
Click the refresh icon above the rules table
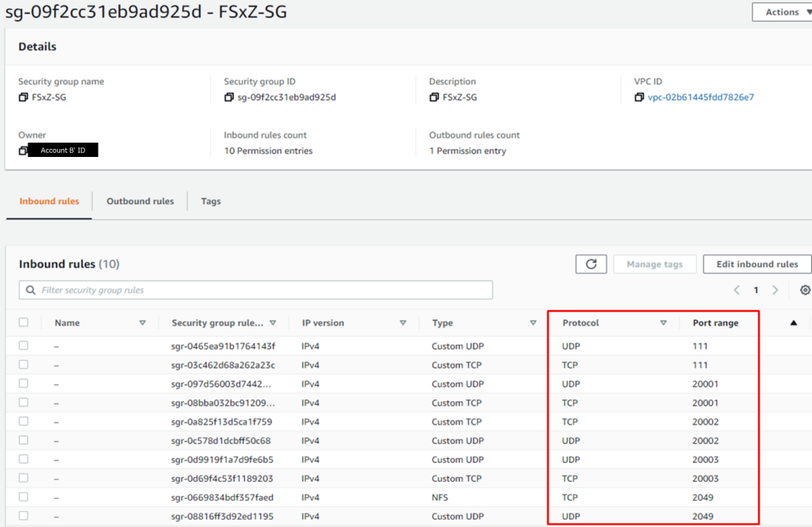click(591, 263)
